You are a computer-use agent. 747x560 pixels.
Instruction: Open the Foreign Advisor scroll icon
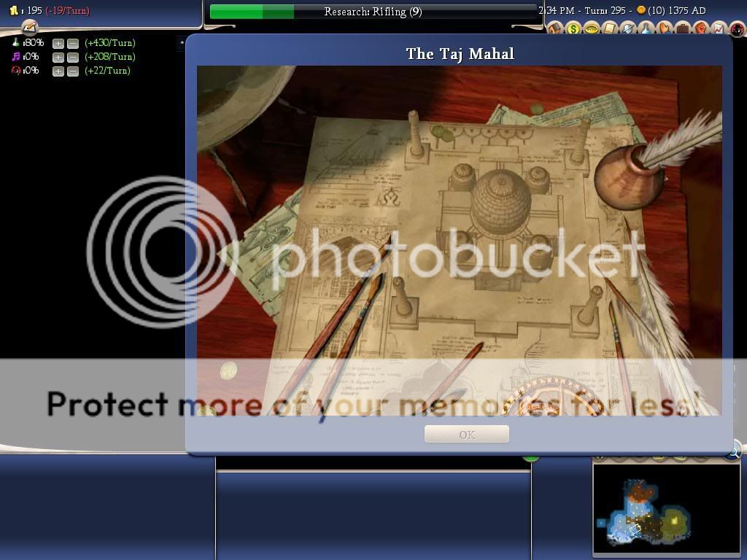[x=610, y=28]
